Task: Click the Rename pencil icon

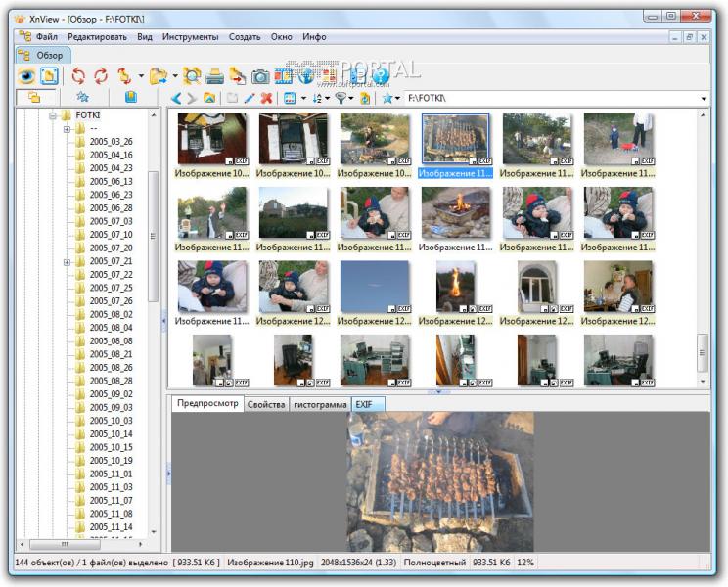Action: point(250,98)
